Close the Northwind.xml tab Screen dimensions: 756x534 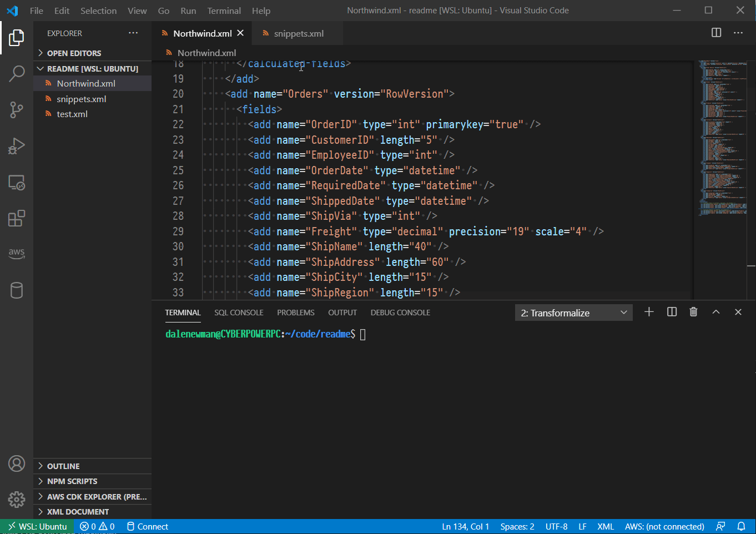240,33
